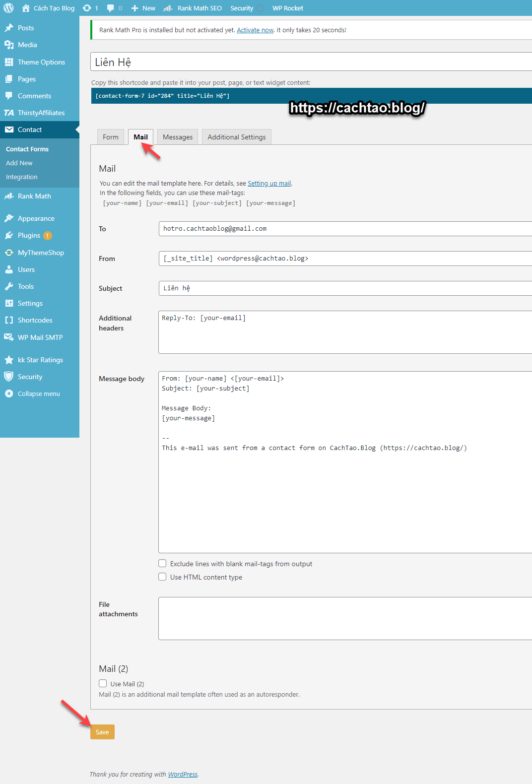Edit the Additional headers textarea

coord(345,332)
